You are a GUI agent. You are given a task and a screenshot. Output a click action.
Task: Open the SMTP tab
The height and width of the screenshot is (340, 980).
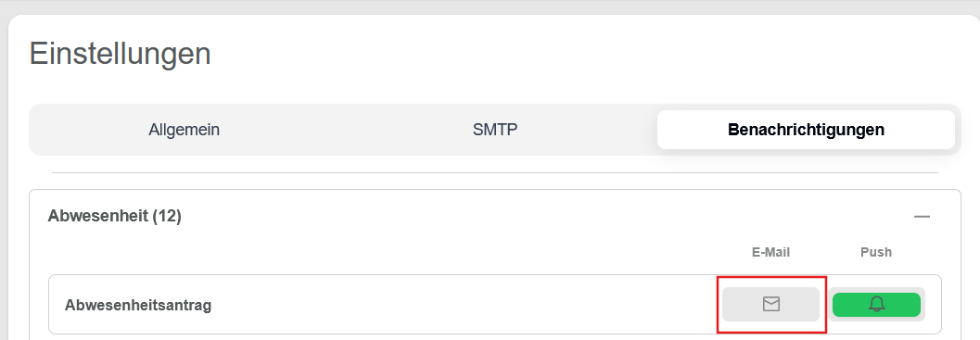pos(495,130)
